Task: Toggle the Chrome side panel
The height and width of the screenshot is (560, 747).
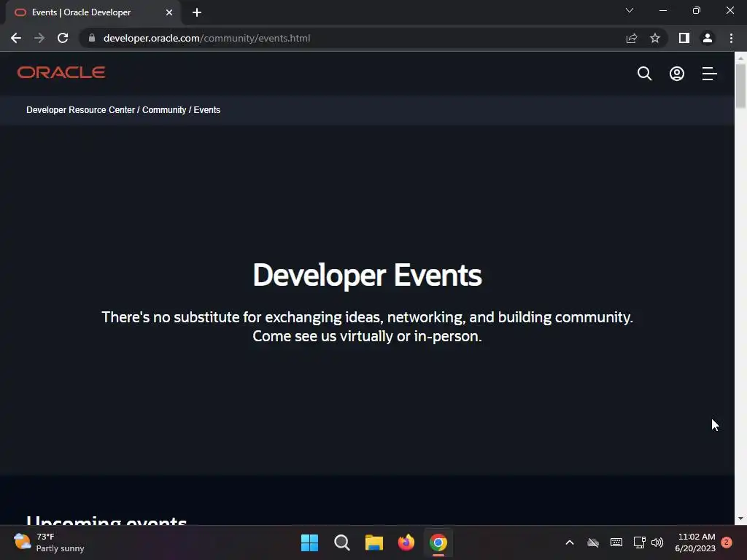Action: coord(684,38)
